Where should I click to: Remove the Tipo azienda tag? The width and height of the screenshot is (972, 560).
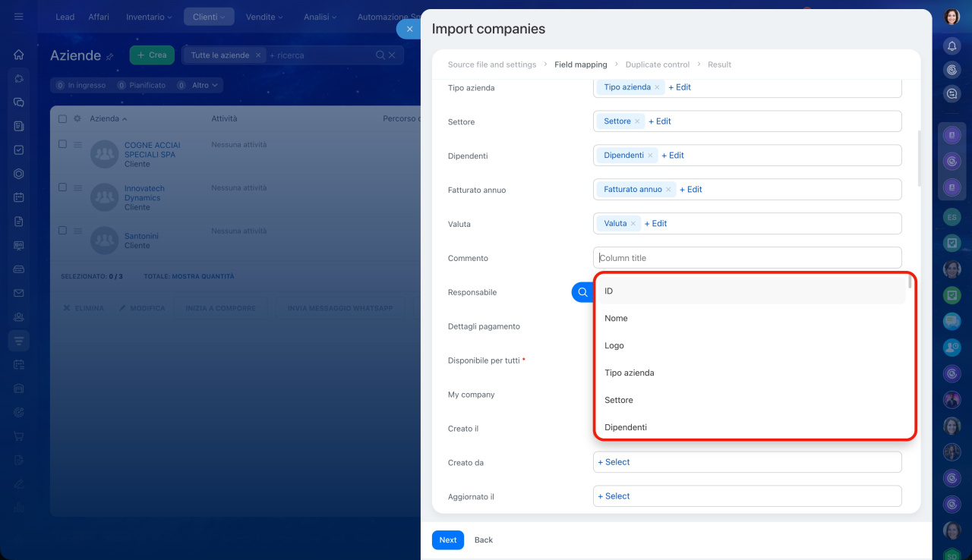point(658,87)
